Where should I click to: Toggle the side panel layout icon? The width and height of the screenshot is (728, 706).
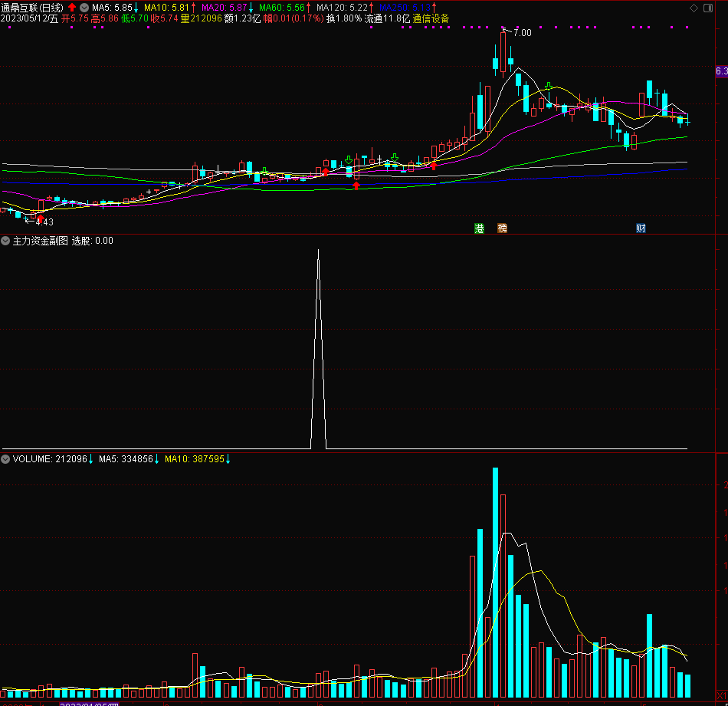coord(708,8)
